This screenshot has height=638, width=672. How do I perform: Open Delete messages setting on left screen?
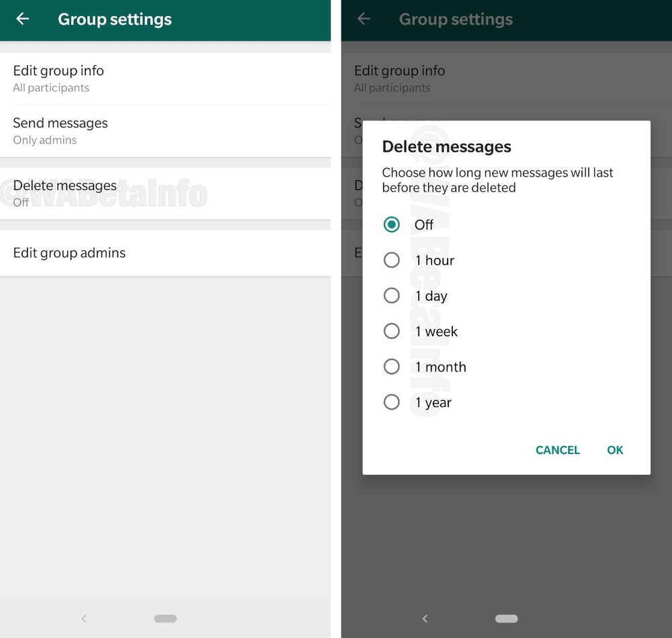(x=165, y=193)
